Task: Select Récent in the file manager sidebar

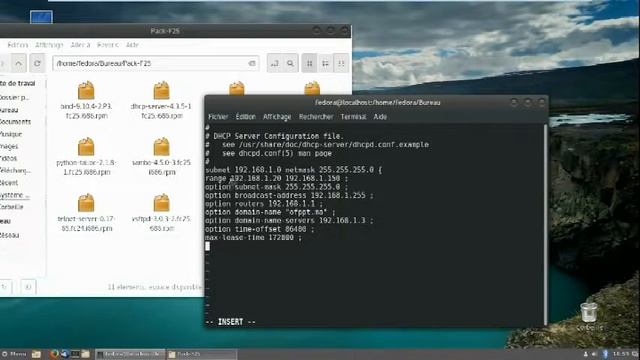Action: pyautogui.click(x=9, y=182)
